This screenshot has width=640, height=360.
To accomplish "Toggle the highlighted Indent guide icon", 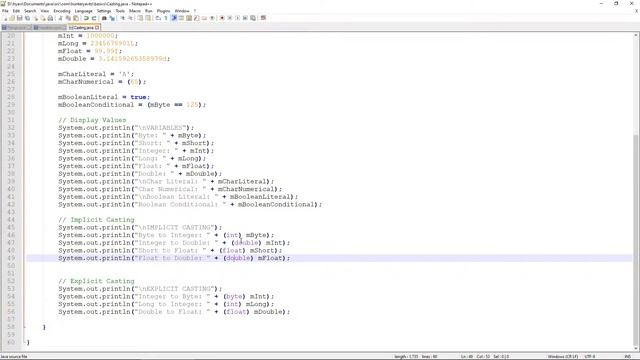I will pos(173,18).
